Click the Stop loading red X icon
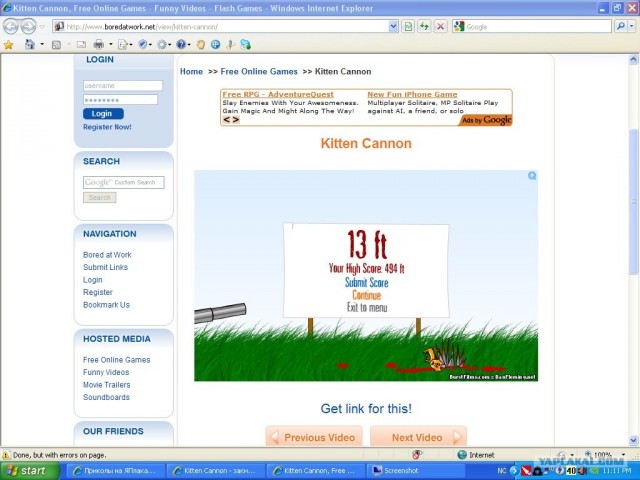 click(x=440, y=27)
